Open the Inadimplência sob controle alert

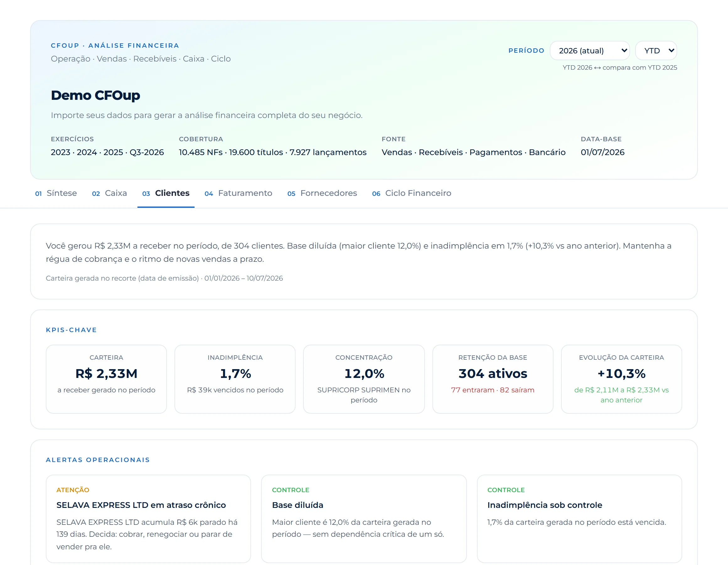(579, 519)
